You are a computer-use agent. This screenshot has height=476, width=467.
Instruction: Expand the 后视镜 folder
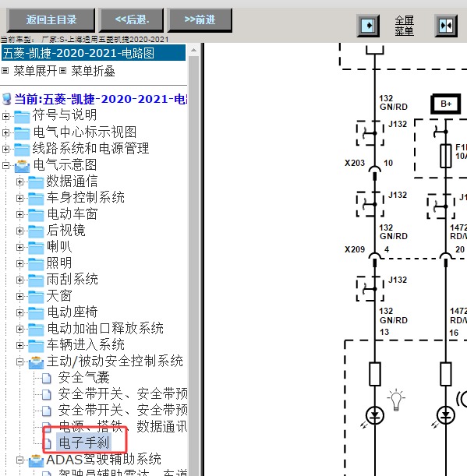(19, 231)
